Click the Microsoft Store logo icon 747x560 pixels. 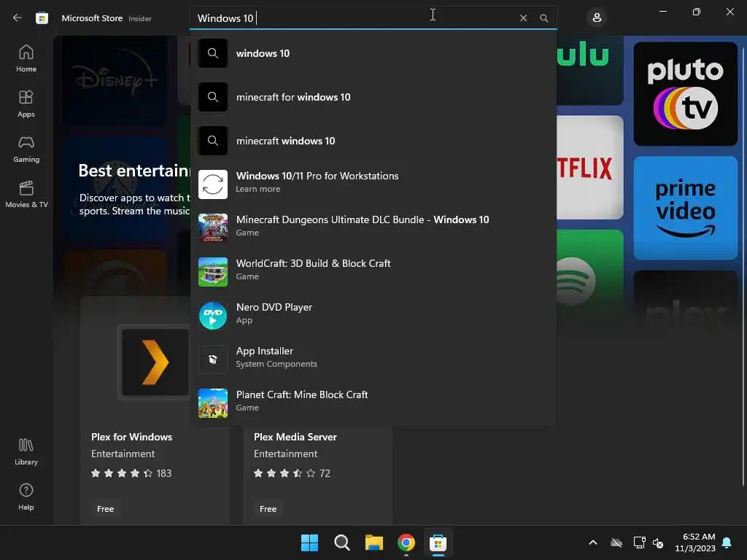42,18
